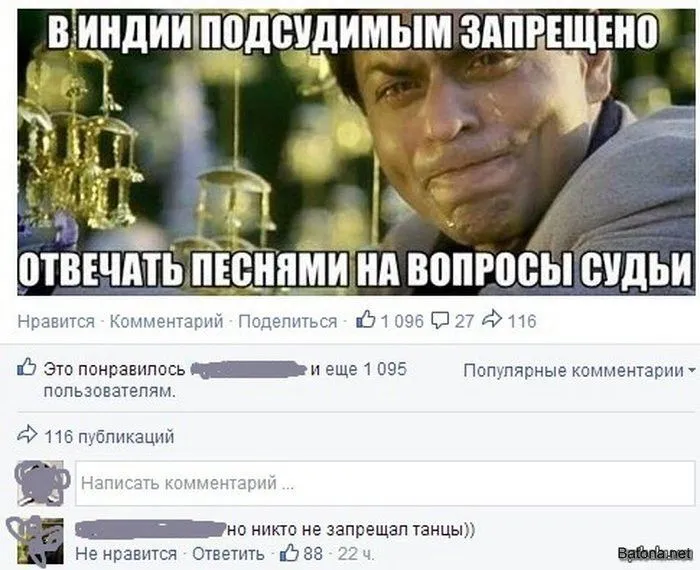Toggle like with the Нравится link
Image resolution: width=700 pixels, height=570 pixels.
coord(56,321)
